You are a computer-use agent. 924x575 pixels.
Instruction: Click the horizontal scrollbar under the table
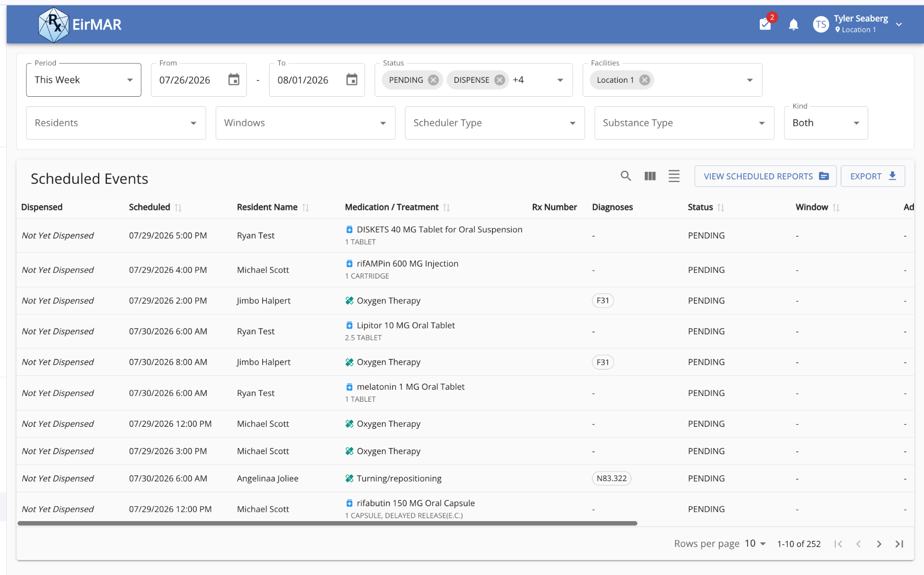point(327,523)
